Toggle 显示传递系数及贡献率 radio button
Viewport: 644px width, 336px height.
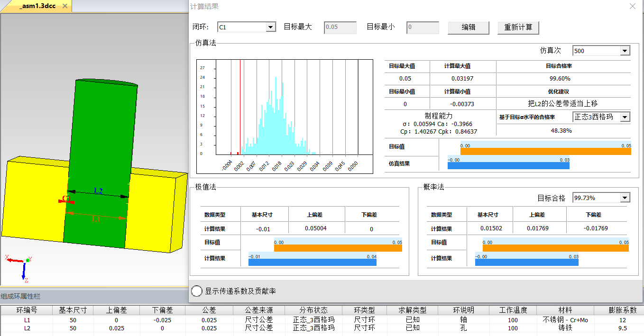[196, 291]
